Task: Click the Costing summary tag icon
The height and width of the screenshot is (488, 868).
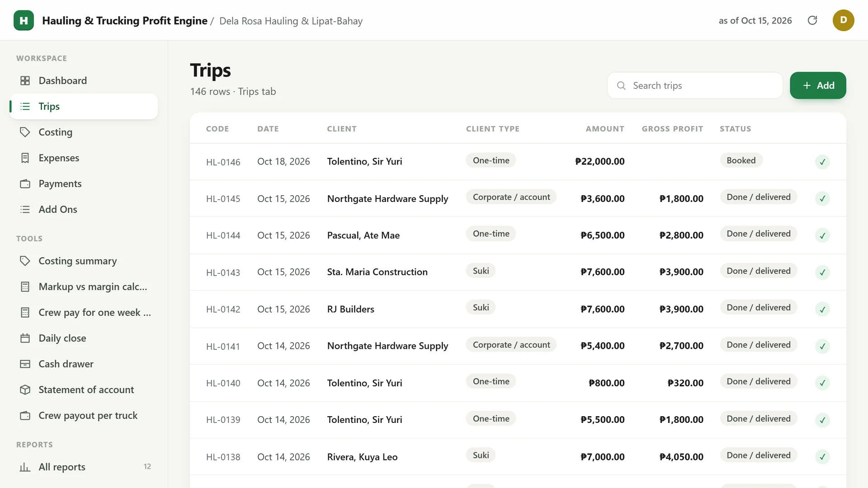Action: coord(25,261)
